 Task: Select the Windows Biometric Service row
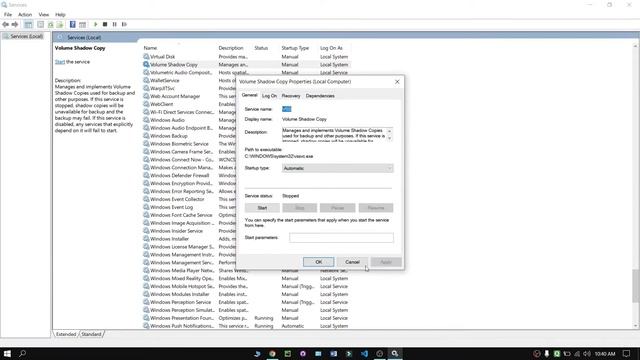coord(179,144)
